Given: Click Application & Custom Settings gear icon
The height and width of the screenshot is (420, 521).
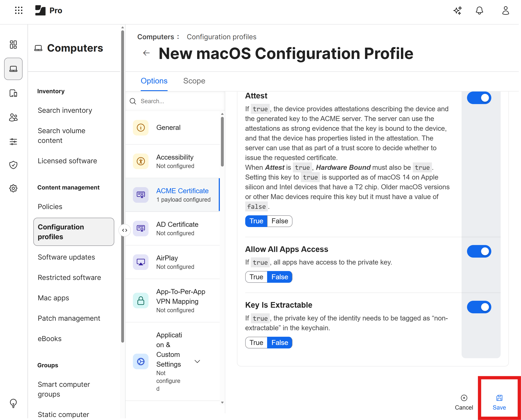Looking at the screenshot, I should click(140, 362).
